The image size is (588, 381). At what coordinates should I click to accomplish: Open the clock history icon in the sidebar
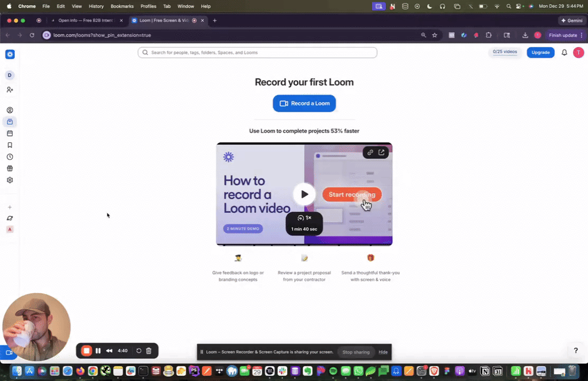[x=10, y=157]
